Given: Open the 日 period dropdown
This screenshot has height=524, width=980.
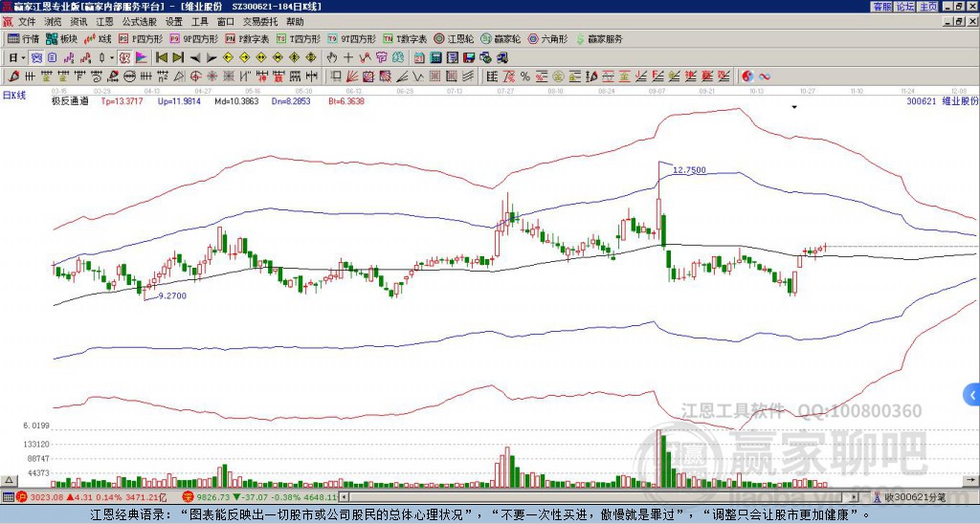Looking at the screenshot, I should click(x=17, y=57).
